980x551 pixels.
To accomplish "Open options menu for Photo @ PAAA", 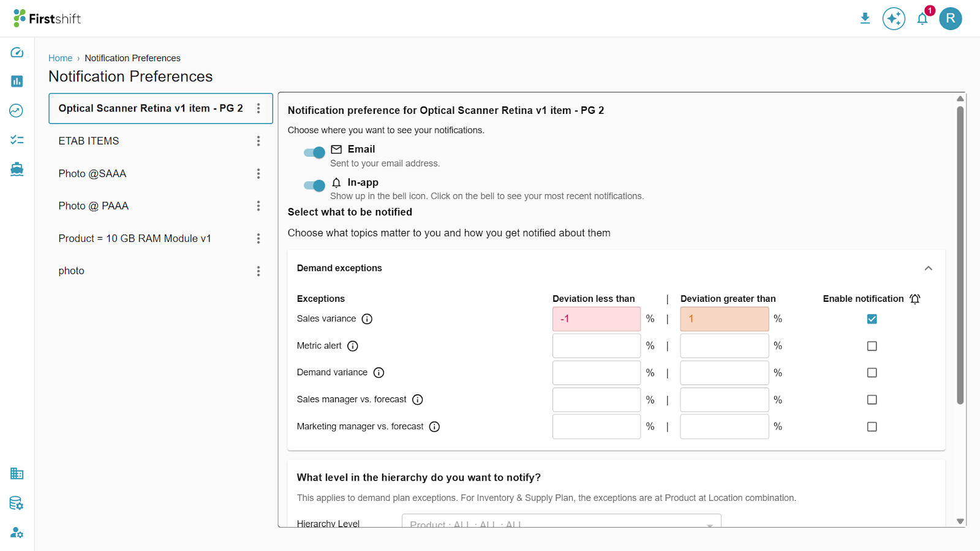I will coord(258,206).
